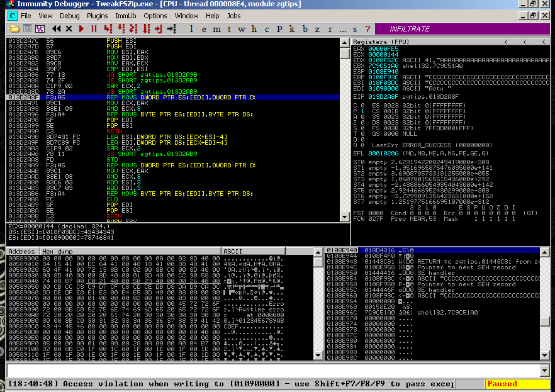Open the Options menu
This screenshot has width=555, height=392.
pyautogui.click(x=155, y=16)
